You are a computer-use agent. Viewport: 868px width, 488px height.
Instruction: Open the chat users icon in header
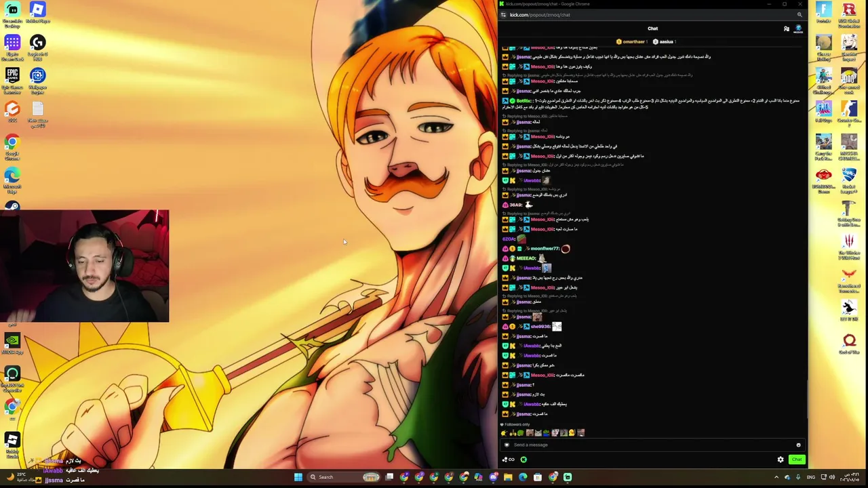(x=787, y=28)
